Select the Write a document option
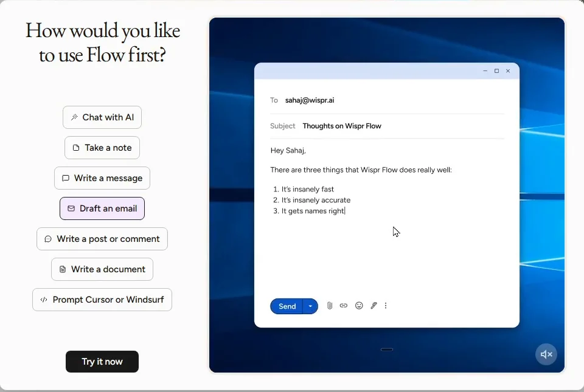584x392 pixels. (102, 269)
